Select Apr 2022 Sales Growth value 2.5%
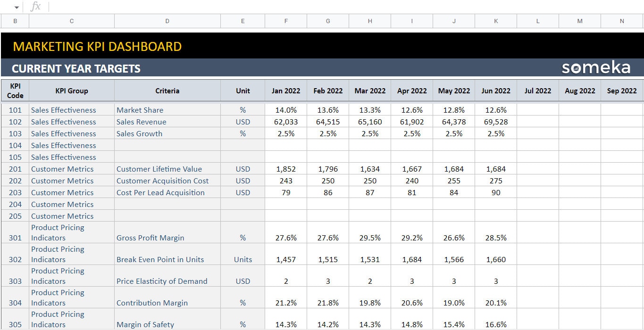 coord(412,133)
